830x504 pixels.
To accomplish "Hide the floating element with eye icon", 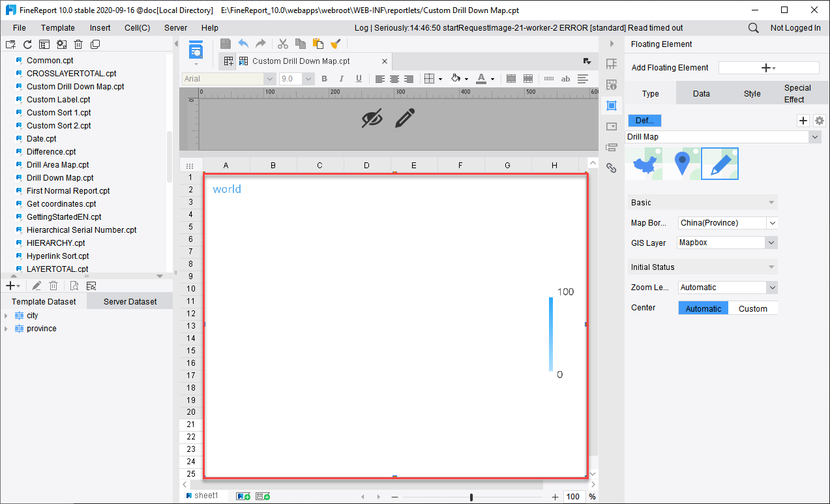I will pos(372,118).
